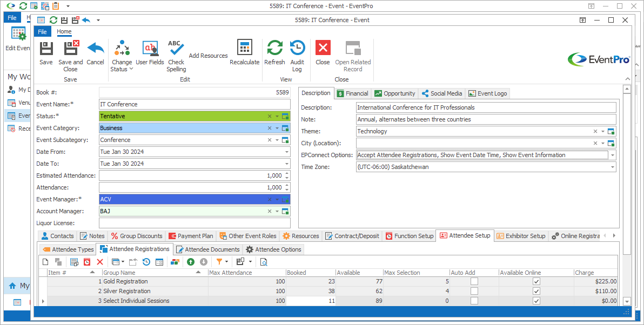Open the Change Status dropdown
The image size is (644, 325).
122,56
